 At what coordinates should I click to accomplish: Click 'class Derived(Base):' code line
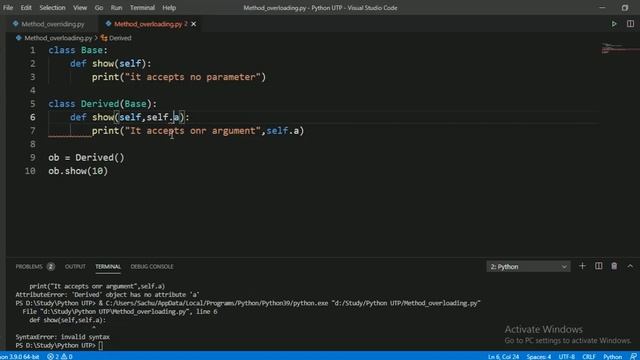click(102, 104)
